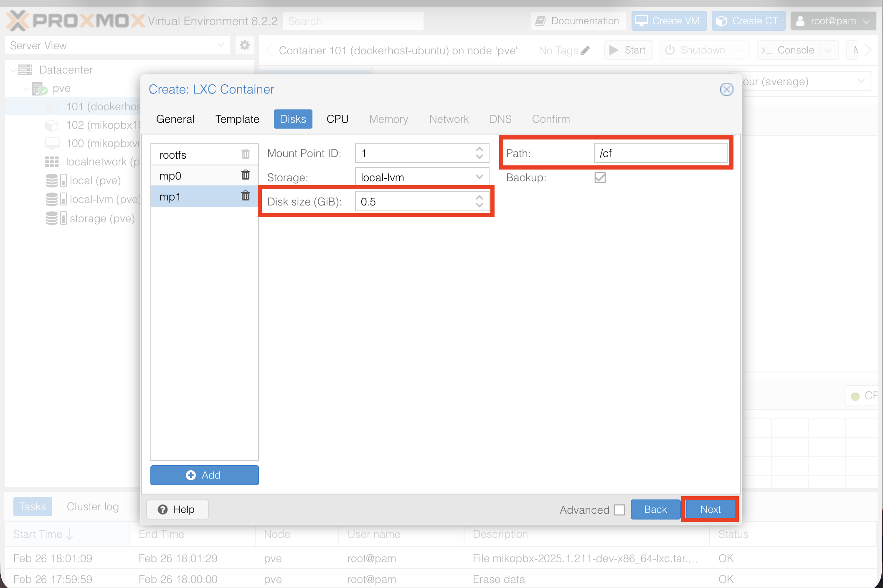Open the root@pam user menu

pyautogui.click(x=833, y=21)
